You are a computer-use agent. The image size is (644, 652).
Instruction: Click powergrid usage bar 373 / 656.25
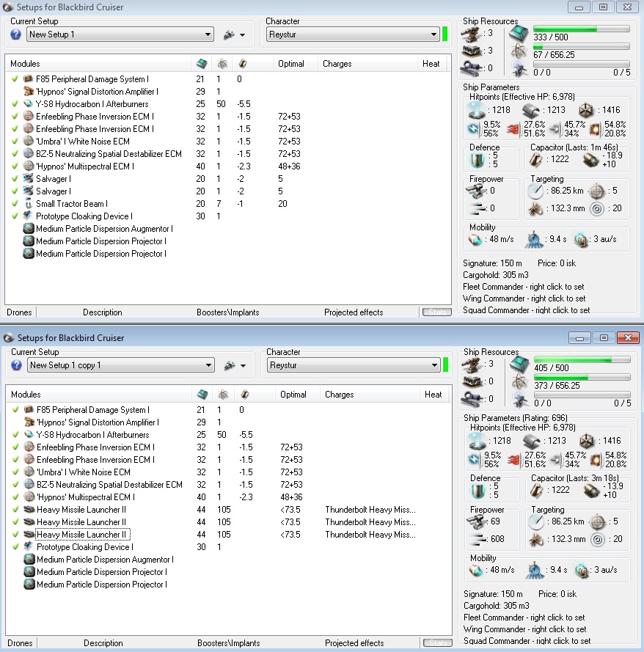[582, 377]
